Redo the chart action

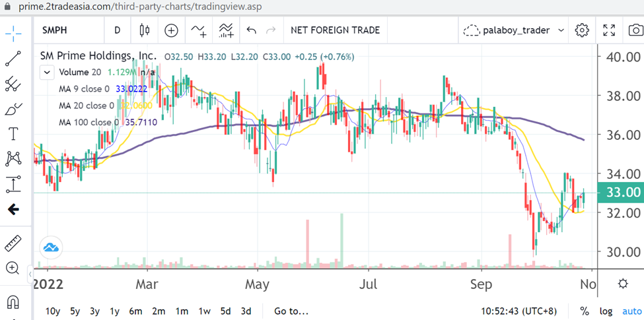271,30
